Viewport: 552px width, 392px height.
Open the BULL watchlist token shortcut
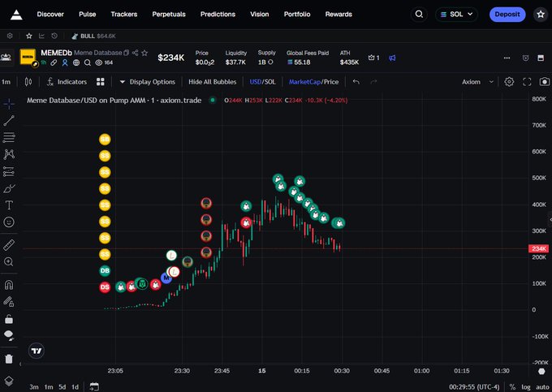coord(93,36)
